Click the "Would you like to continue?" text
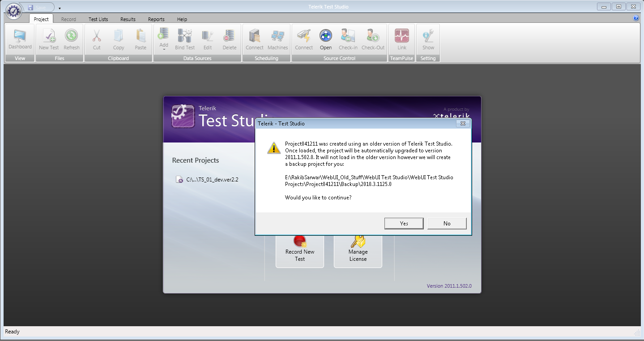Image resolution: width=644 pixels, height=341 pixels. pos(318,198)
